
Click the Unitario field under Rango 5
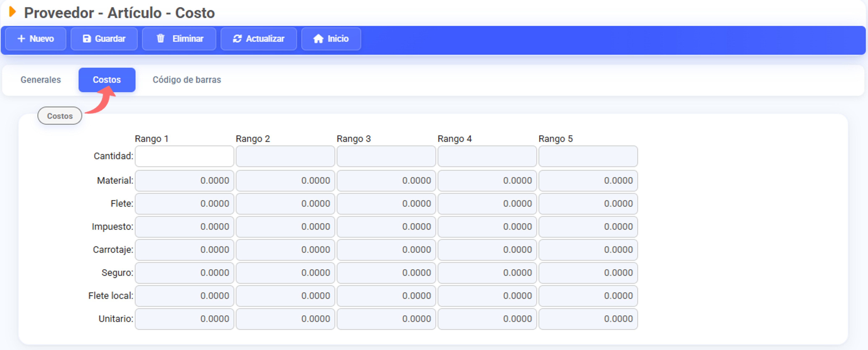click(588, 319)
